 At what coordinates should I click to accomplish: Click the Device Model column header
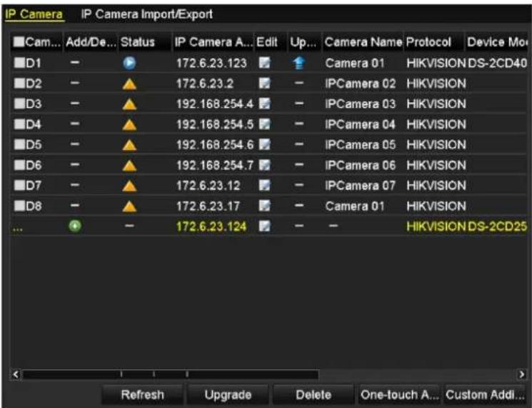pyautogui.click(x=497, y=42)
